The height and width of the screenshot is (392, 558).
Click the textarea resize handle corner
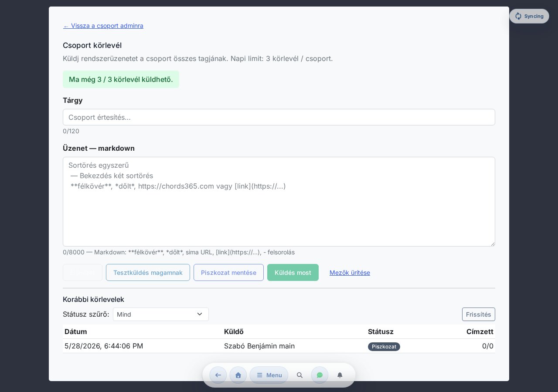pyautogui.click(x=493, y=244)
